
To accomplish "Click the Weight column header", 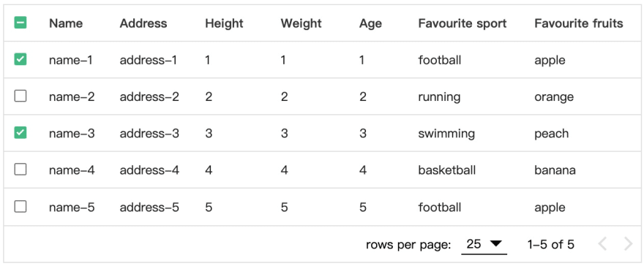I will tap(301, 23).
